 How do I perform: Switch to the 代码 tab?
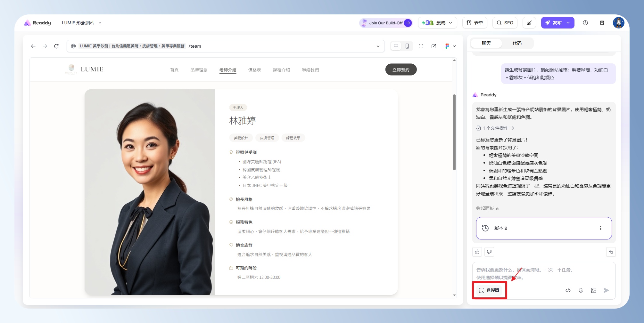tap(517, 43)
